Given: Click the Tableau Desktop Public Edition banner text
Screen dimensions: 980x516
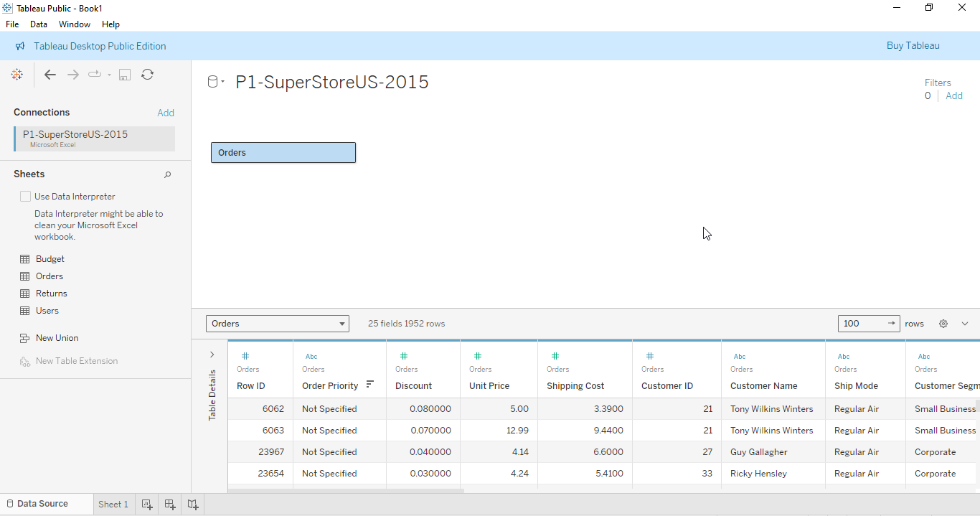Looking at the screenshot, I should 100,46.
